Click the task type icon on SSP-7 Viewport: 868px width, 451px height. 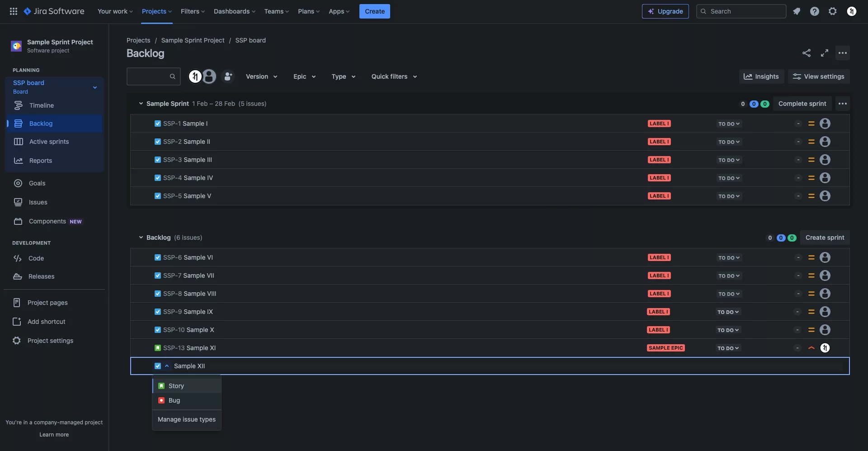pos(158,275)
